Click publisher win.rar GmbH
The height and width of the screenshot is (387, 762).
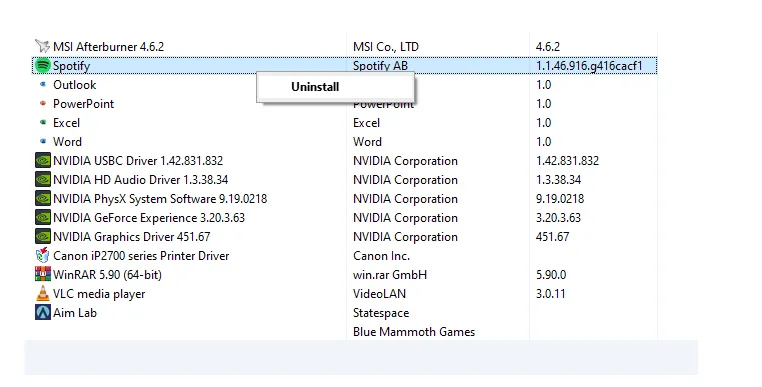coord(390,274)
